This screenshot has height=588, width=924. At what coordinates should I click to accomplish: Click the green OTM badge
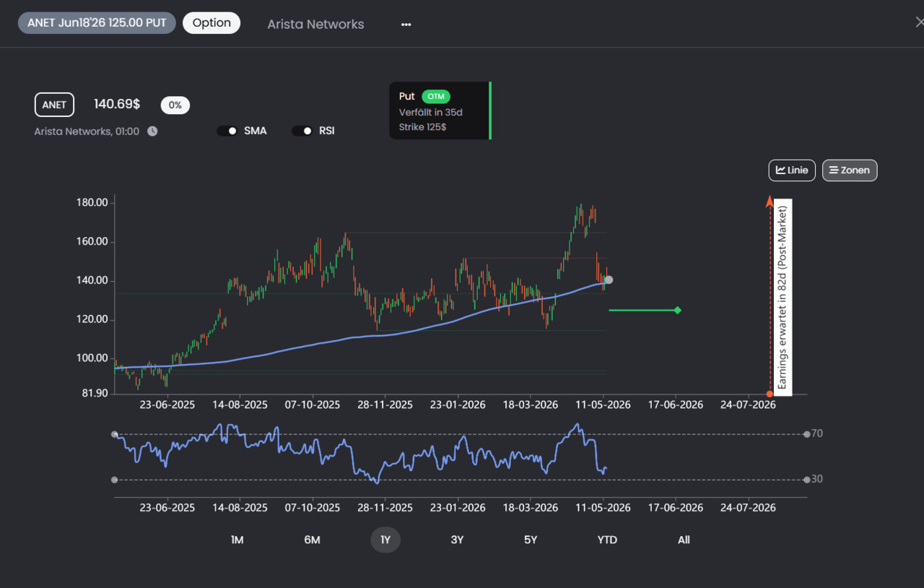(436, 96)
